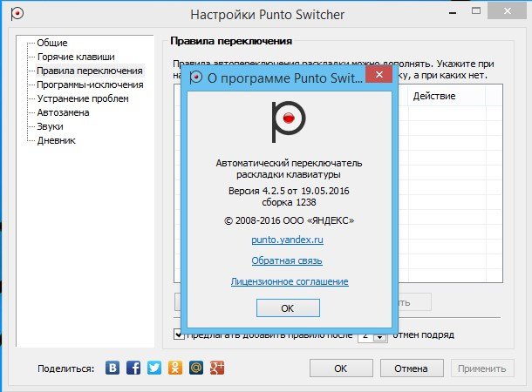Open the punto.yandex.ru link
The image size is (532, 392).
point(288,240)
